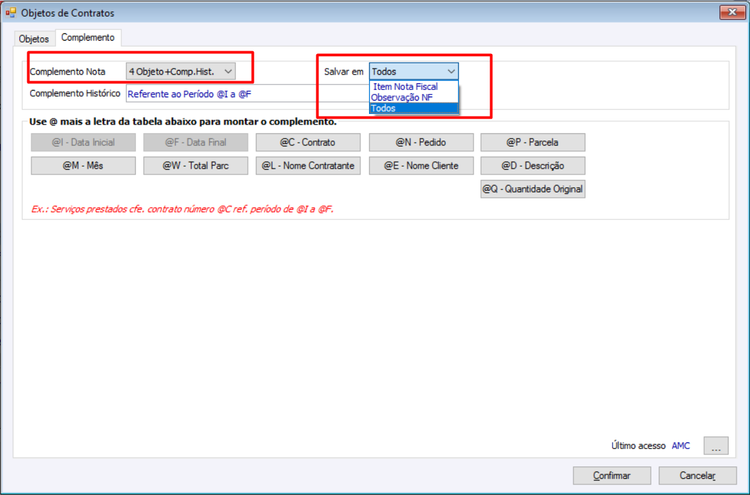The width and height of the screenshot is (750, 495).
Task: Click the window icon in title bar
Action: pos(11,13)
